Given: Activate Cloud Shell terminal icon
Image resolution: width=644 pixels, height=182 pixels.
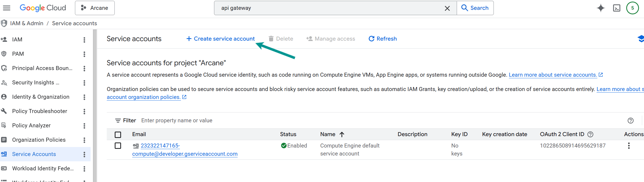Looking at the screenshot, I should pos(616,8).
